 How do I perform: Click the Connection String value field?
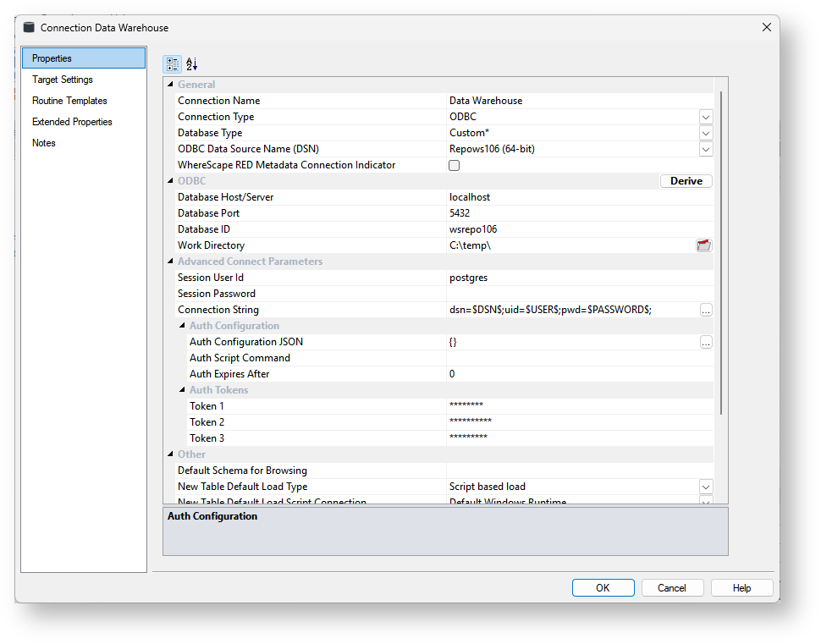click(573, 310)
